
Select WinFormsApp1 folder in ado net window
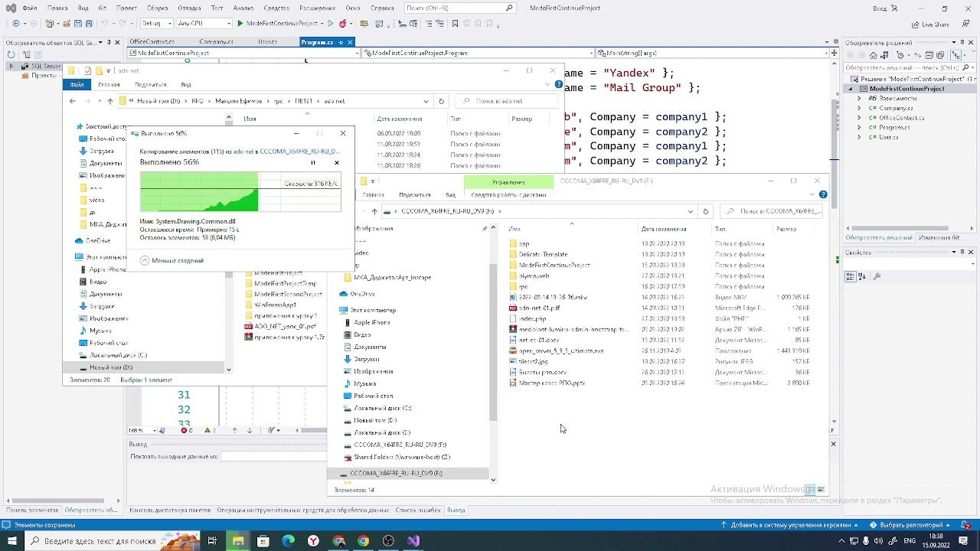click(x=275, y=305)
